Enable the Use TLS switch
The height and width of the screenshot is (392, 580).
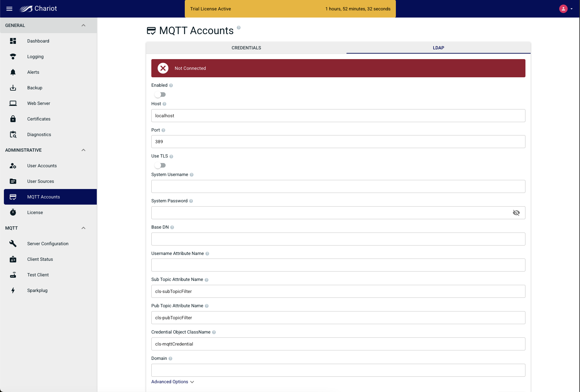(x=160, y=165)
